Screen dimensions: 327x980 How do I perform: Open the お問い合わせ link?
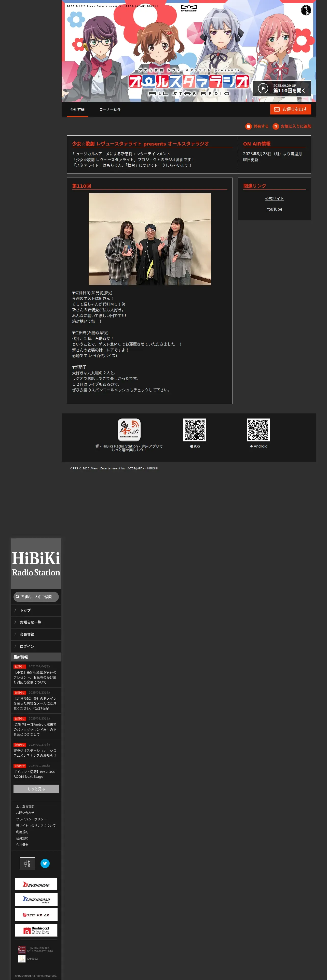25,813
